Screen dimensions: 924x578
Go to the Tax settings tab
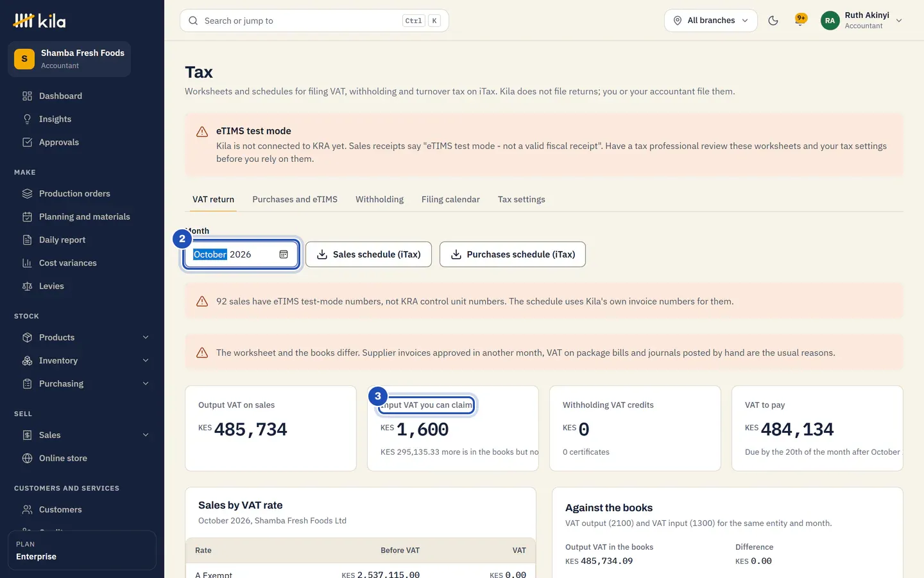coord(521,199)
